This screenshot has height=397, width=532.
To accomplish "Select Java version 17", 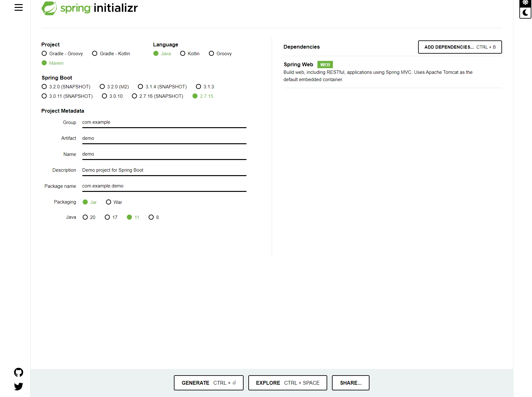I will [111, 217].
